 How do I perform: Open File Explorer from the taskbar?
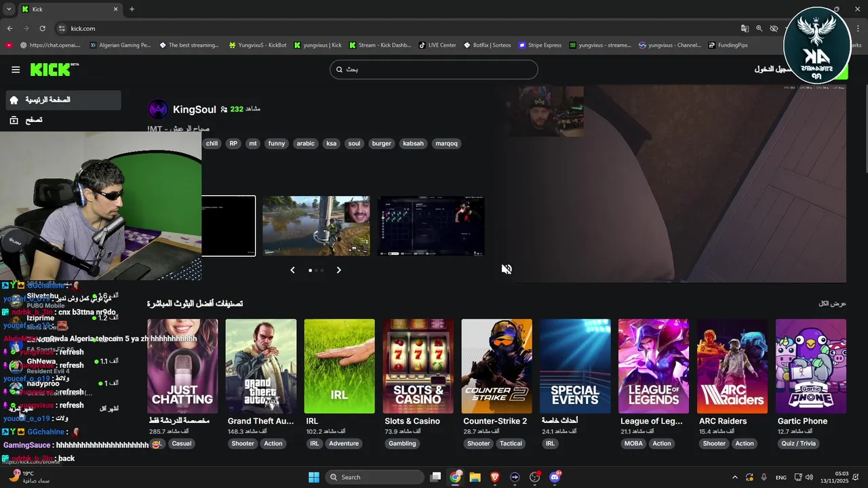click(475, 477)
